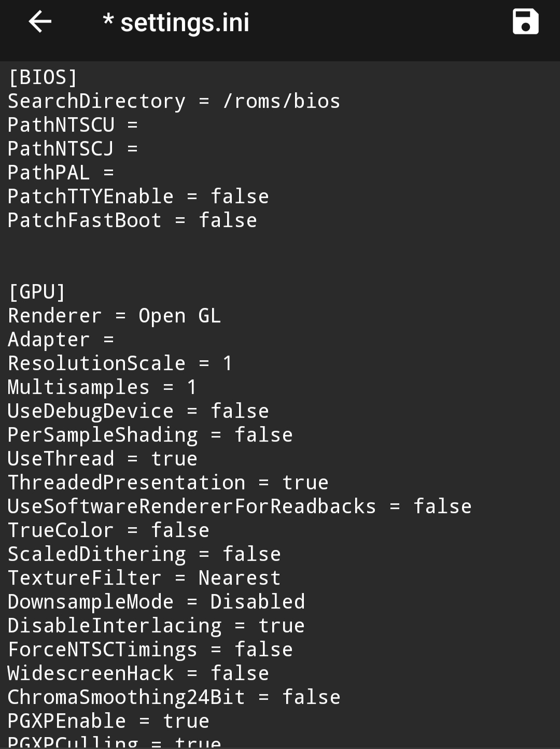560x749 pixels.
Task: Select the UseThread true value
Action: point(173,458)
